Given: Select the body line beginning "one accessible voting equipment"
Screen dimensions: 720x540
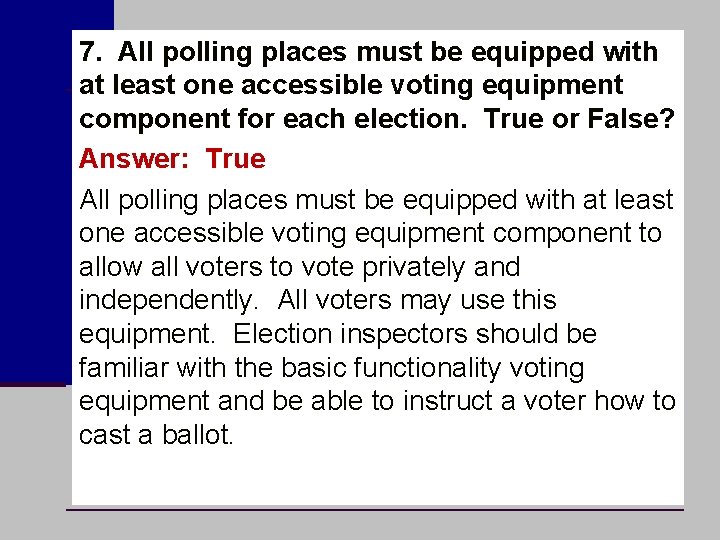Looking at the screenshot, I should [370, 234].
